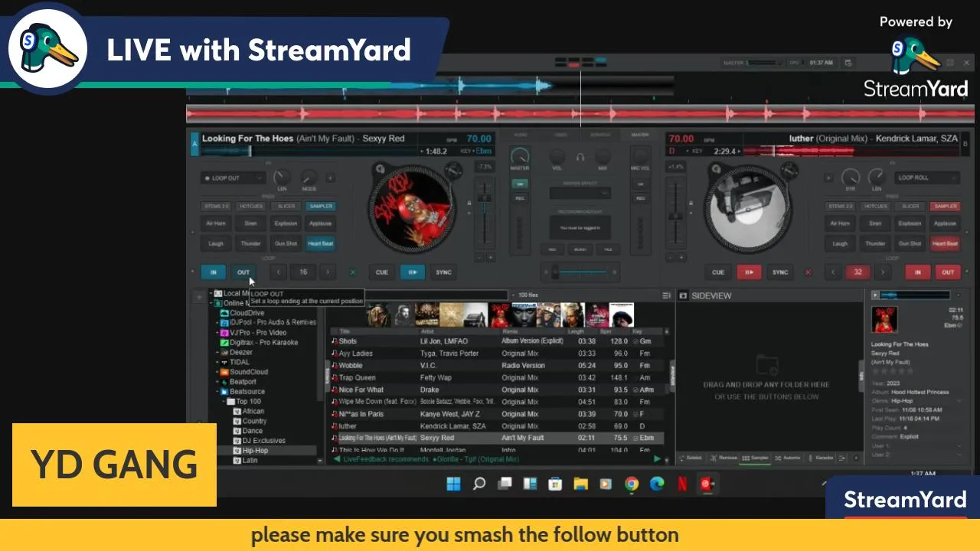Screen dimensions: 980x551
Task: Trigger the Air Horn pad on deck B
Action: pyautogui.click(x=840, y=223)
